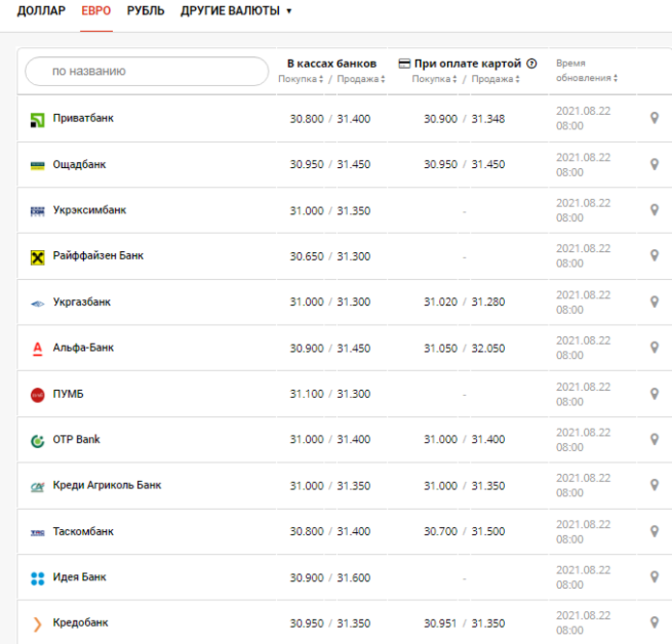Click the Идея Банк blue dots logo
672x644 pixels.
[x=38, y=578]
